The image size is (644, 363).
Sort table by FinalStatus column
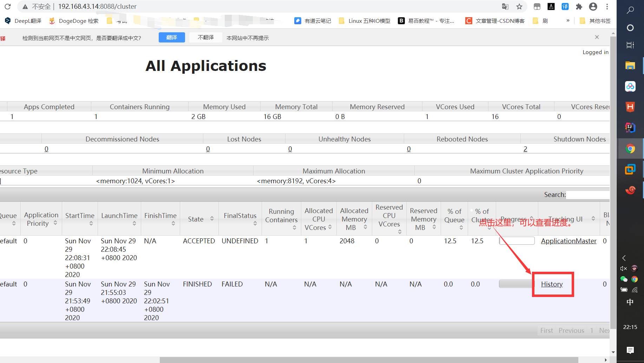coord(240,219)
